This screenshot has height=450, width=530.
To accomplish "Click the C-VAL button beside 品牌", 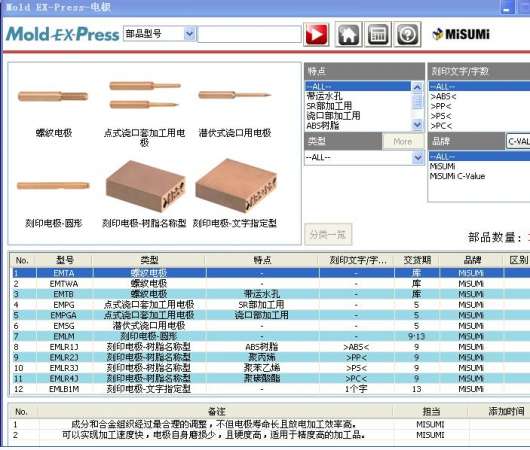I will coord(518,141).
